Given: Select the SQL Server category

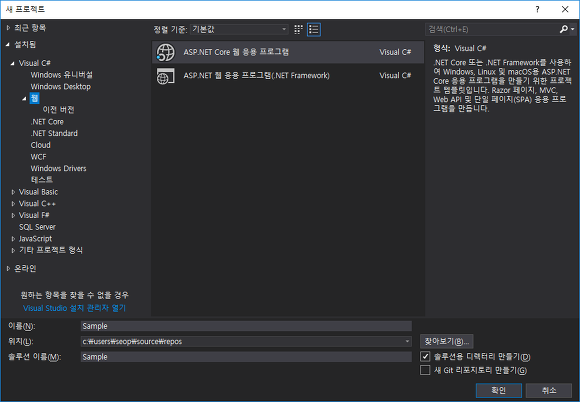Looking at the screenshot, I should point(37,227).
